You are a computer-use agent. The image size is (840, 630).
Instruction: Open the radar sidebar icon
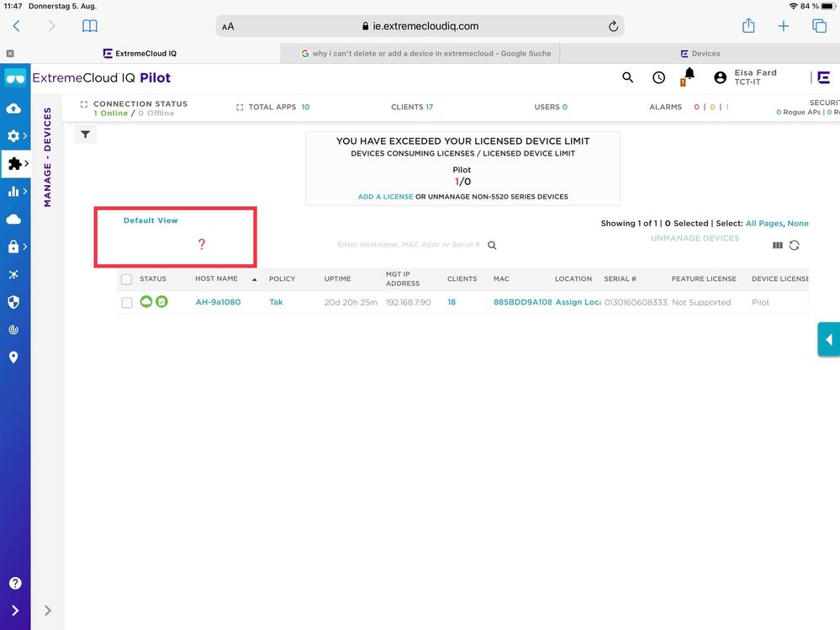14,330
